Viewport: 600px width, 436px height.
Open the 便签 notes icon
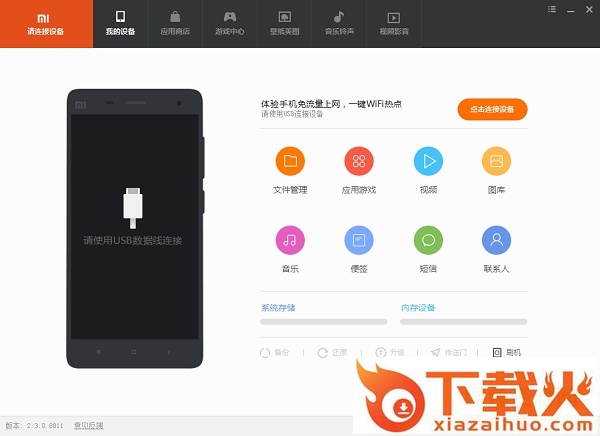pos(359,240)
